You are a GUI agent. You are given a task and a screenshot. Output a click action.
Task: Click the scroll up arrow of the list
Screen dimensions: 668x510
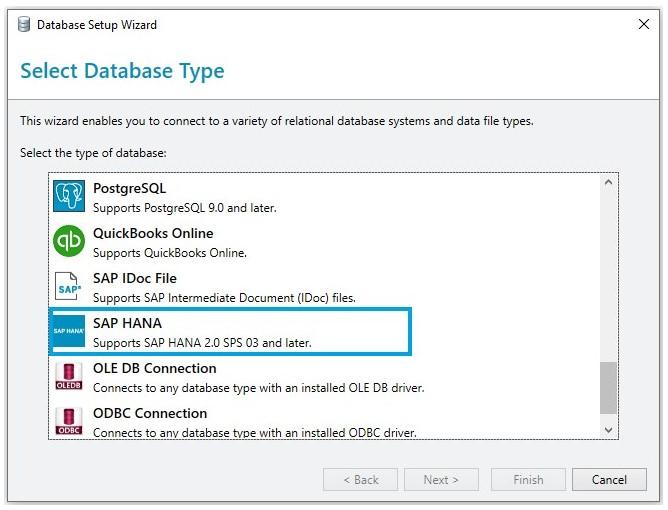pyautogui.click(x=608, y=182)
